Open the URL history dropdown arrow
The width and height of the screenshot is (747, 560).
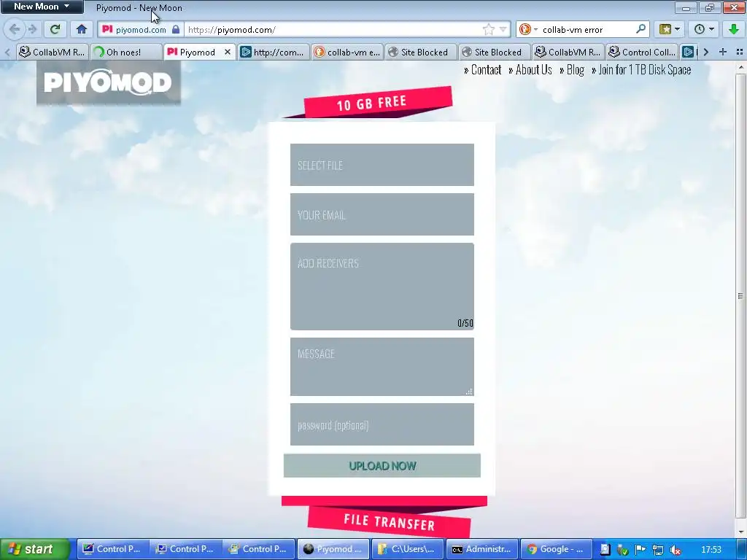click(503, 29)
